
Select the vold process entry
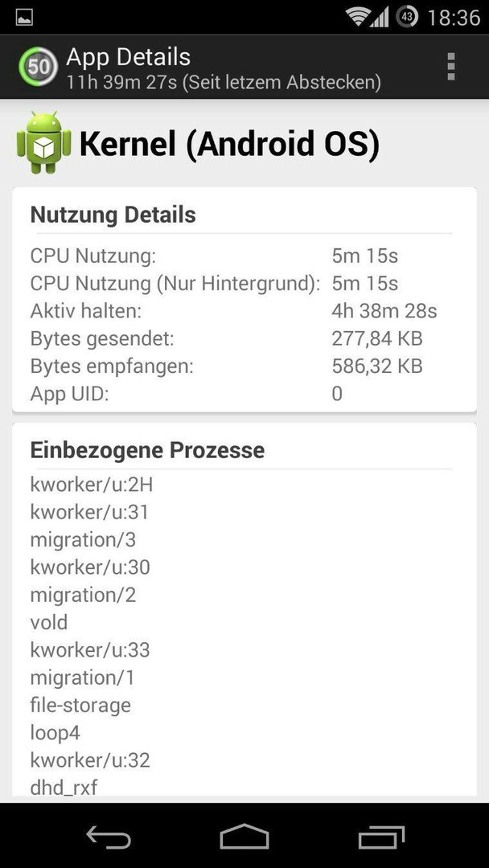pyautogui.click(x=49, y=622)
